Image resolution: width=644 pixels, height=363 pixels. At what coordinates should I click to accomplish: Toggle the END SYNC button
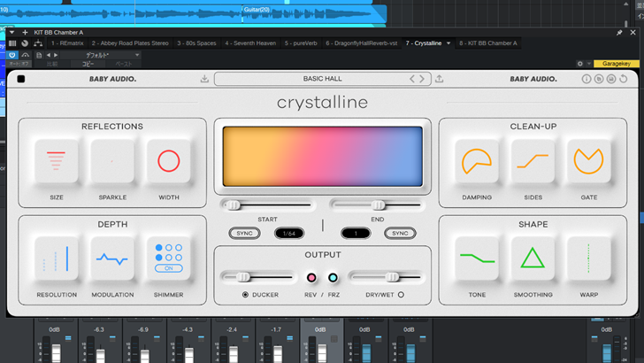[x=400, y=233]
